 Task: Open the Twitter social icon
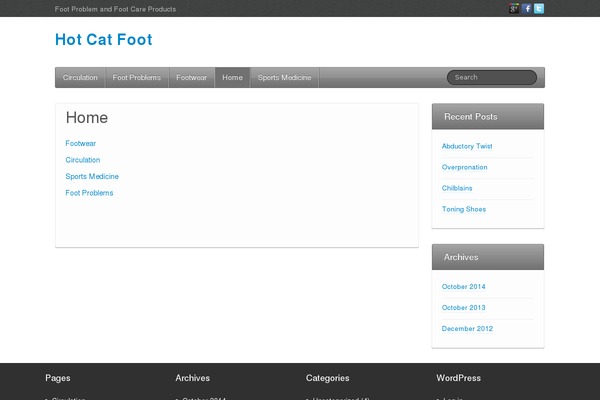539,8
